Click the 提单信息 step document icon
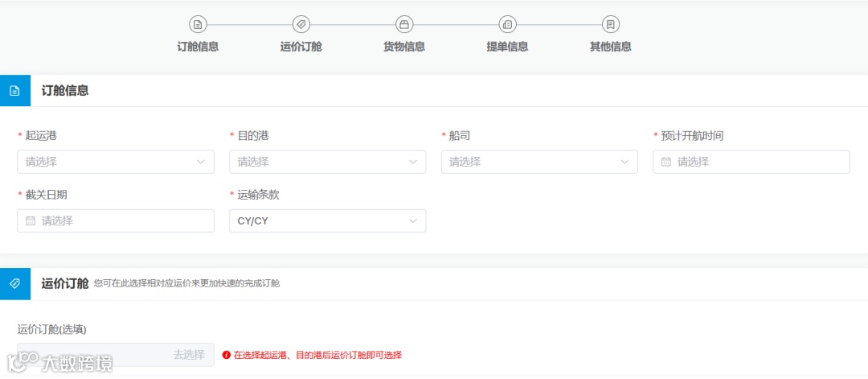This screenshot has width=868, height=379. pyautogui.click(x=507, y=24)
